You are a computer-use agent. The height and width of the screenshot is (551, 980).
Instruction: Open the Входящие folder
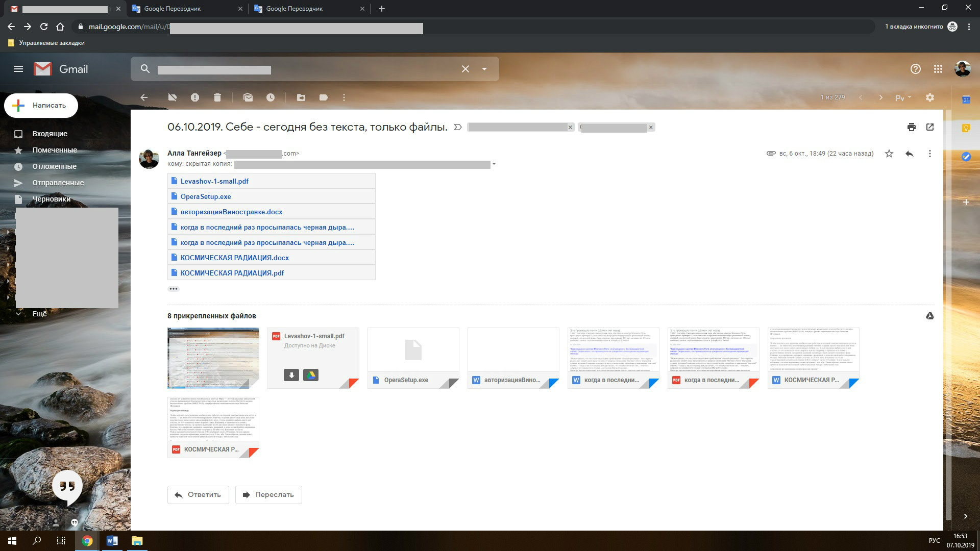coord(50,134)
